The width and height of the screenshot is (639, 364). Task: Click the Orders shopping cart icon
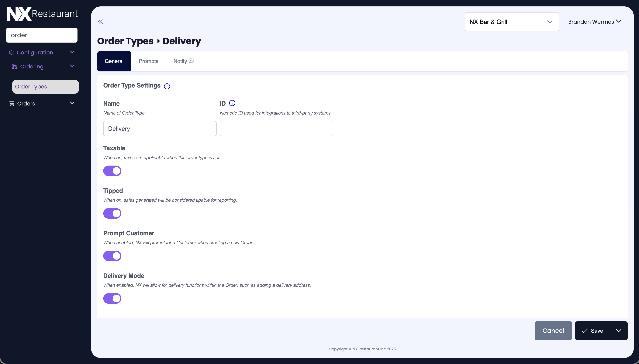(x=12, y=103)
